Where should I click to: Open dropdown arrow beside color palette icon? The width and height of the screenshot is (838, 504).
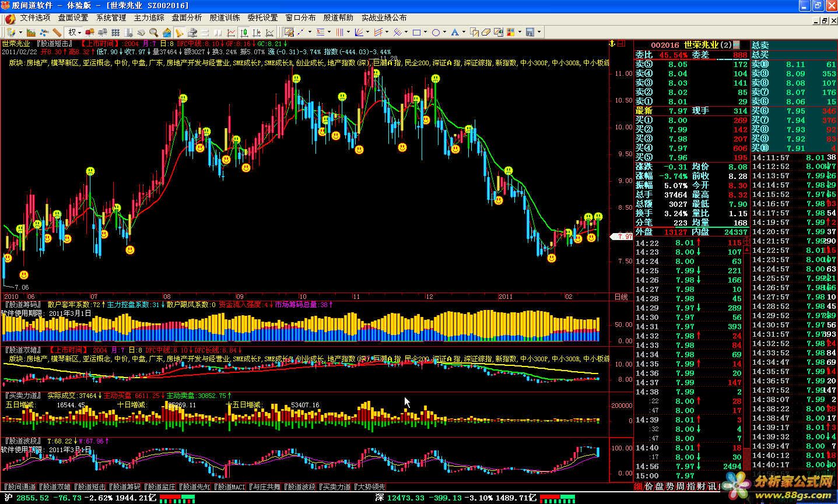520,33
